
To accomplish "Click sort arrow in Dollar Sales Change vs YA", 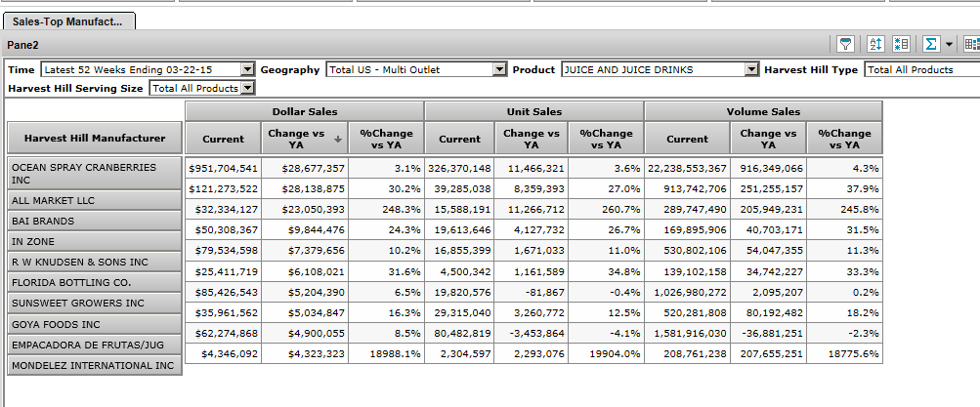I will (337, 139).
